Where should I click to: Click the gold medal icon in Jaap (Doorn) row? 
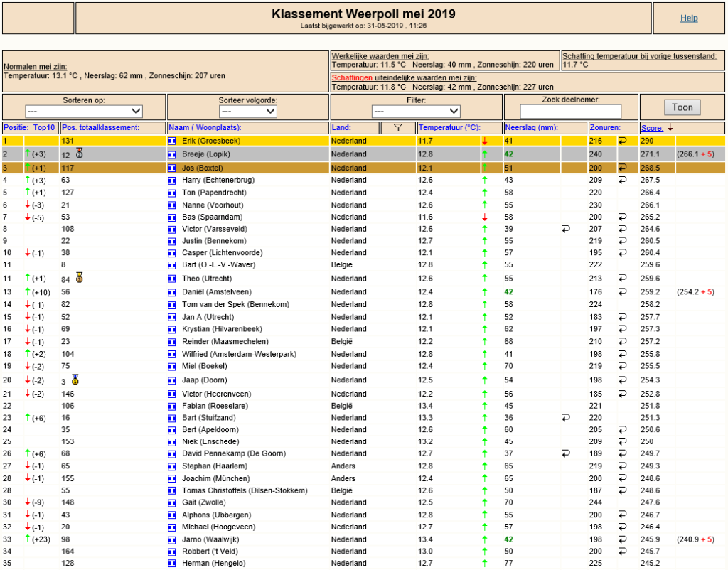[75, 380]
